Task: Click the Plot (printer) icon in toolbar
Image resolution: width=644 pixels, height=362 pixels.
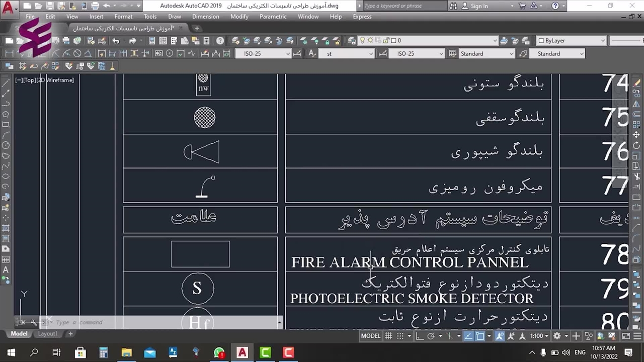Action: [66, 41]
